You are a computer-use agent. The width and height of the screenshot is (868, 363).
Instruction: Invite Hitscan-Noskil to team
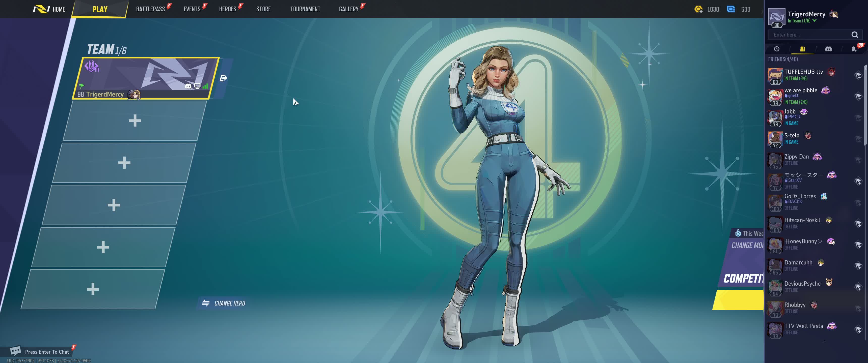click(858, 223)
